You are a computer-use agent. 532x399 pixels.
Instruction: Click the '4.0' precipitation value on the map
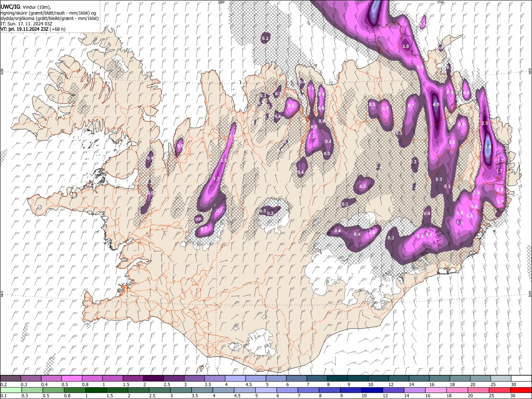436,105
